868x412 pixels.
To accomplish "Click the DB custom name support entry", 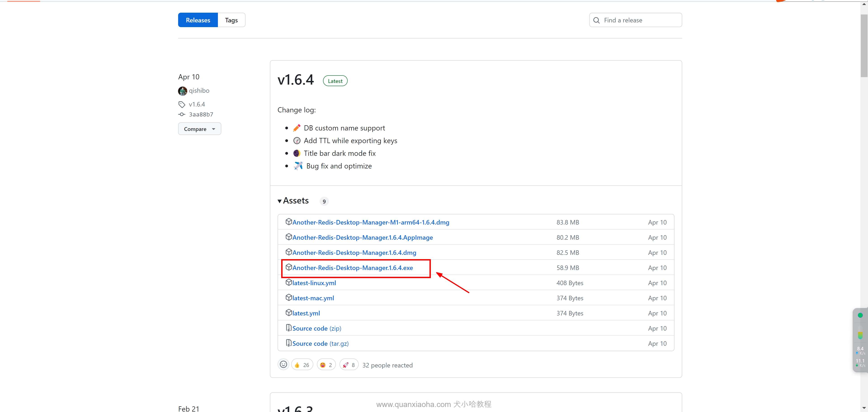I will pos(344,128).
